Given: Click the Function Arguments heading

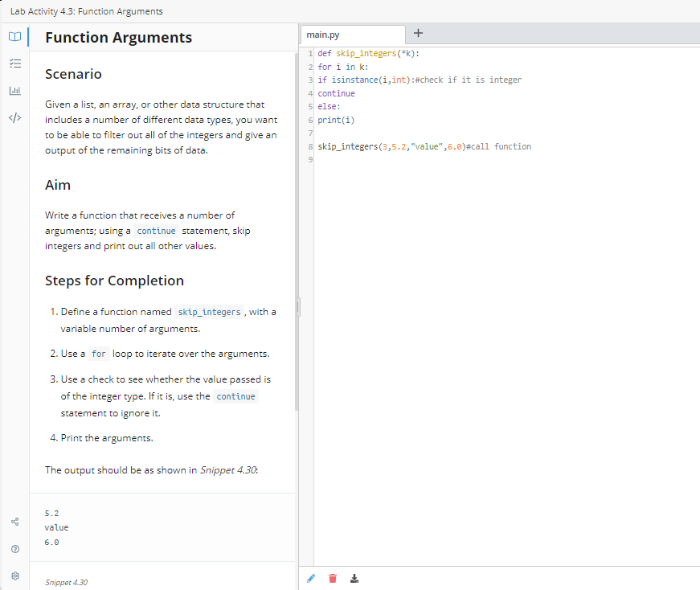Looking at the screenshot, I should tap(118, 37).
